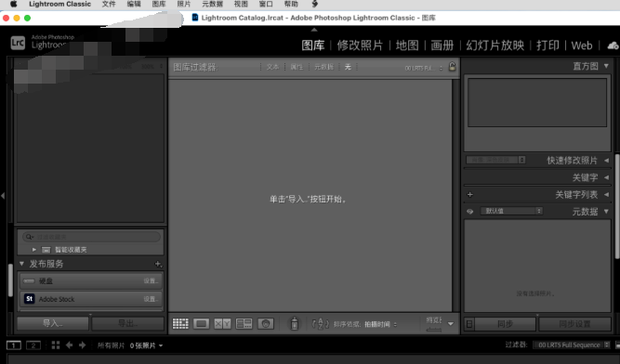Click the smart collections set icon
The width and height of the screenshot is (620, 364).
click(46, 250)
